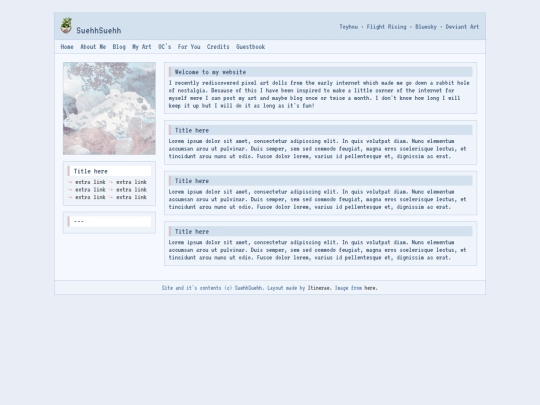This screenshot has width=540, height=405.
Task: Follow the 'here' image source link
Action: pyautogui.click(x=370, y=288)
